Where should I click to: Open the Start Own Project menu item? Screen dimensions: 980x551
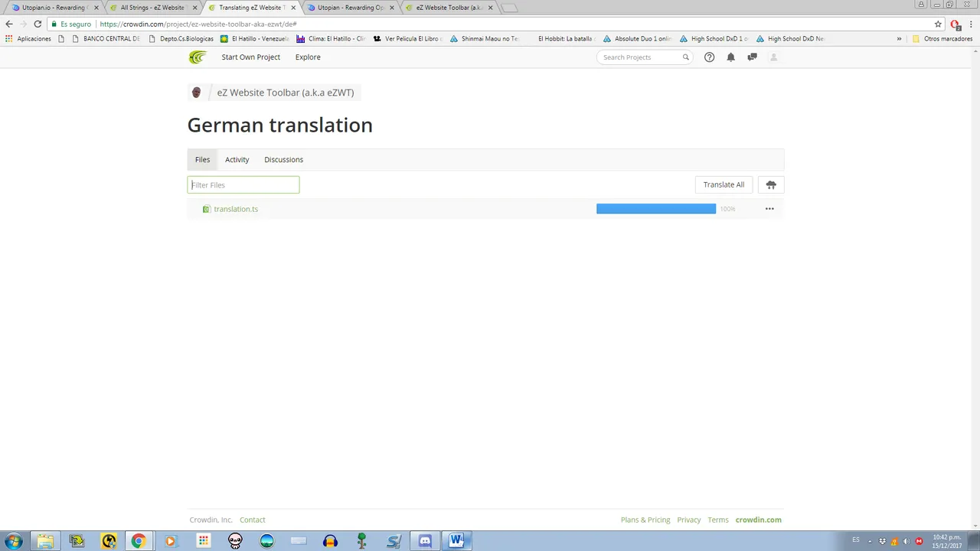click(250, 57)
